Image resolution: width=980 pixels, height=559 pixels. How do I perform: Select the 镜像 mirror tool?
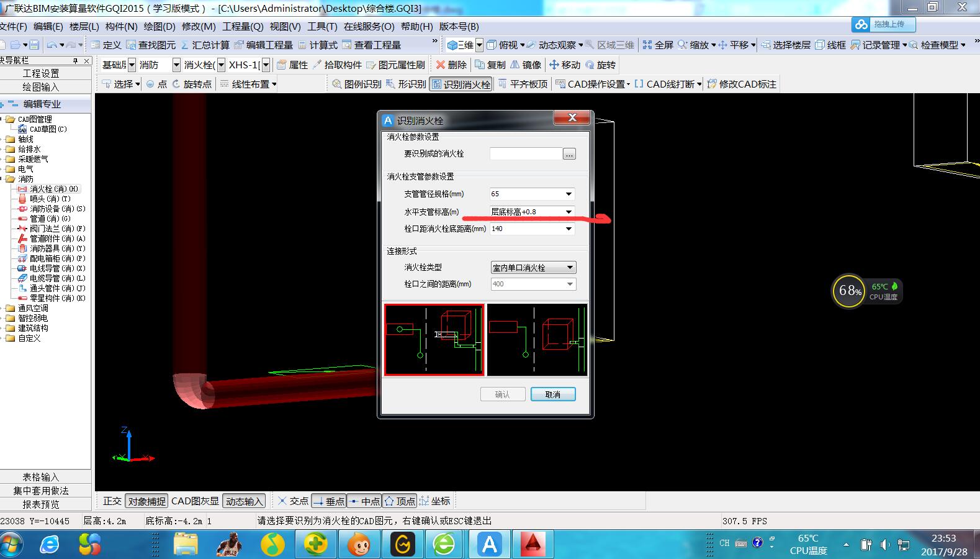pyautogui.click(x=526, y=65)
